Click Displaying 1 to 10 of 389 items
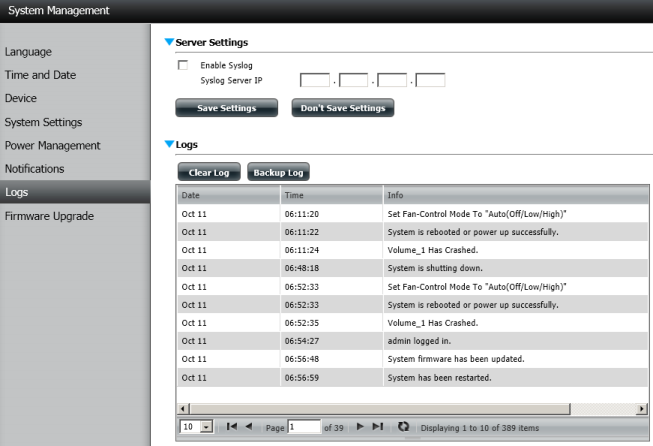Screen dimensions: 653x446 [x=480, y=428]
